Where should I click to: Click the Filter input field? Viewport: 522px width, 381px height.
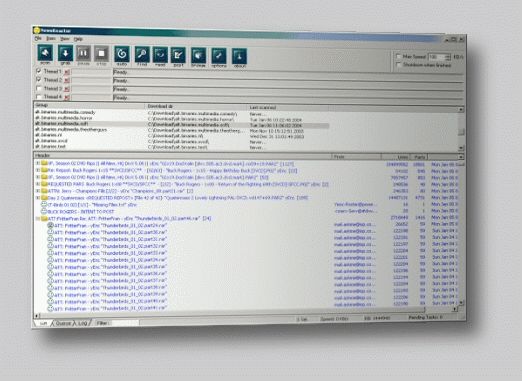click(125, 323)
